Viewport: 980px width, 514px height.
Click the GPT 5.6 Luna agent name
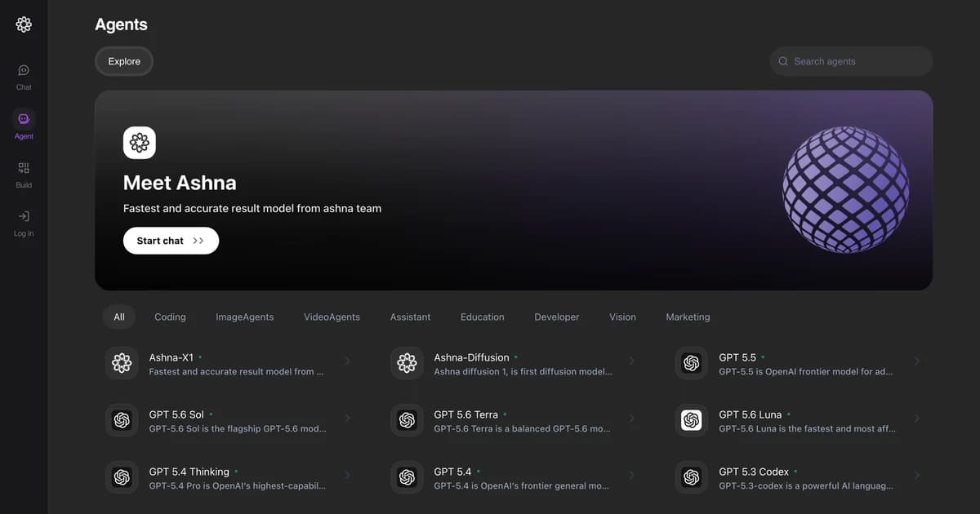coord(750,414)
